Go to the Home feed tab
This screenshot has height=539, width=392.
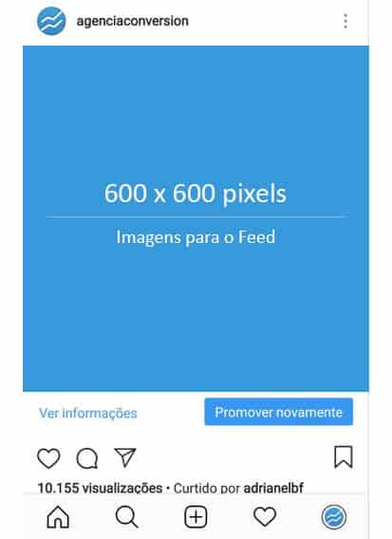click(x=58, y=517)
